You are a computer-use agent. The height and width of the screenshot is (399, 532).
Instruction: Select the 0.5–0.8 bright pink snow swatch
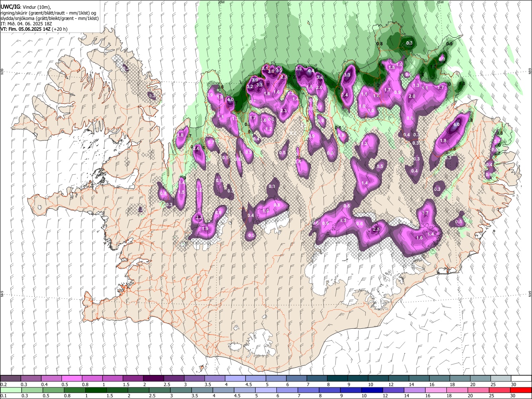(x=72, y=378)
